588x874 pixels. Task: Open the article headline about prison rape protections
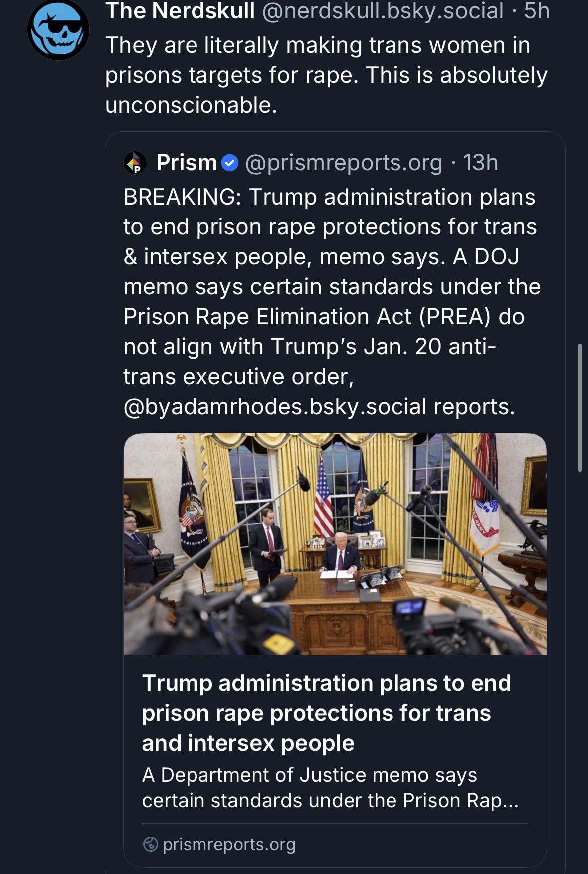tap(326, 713)
